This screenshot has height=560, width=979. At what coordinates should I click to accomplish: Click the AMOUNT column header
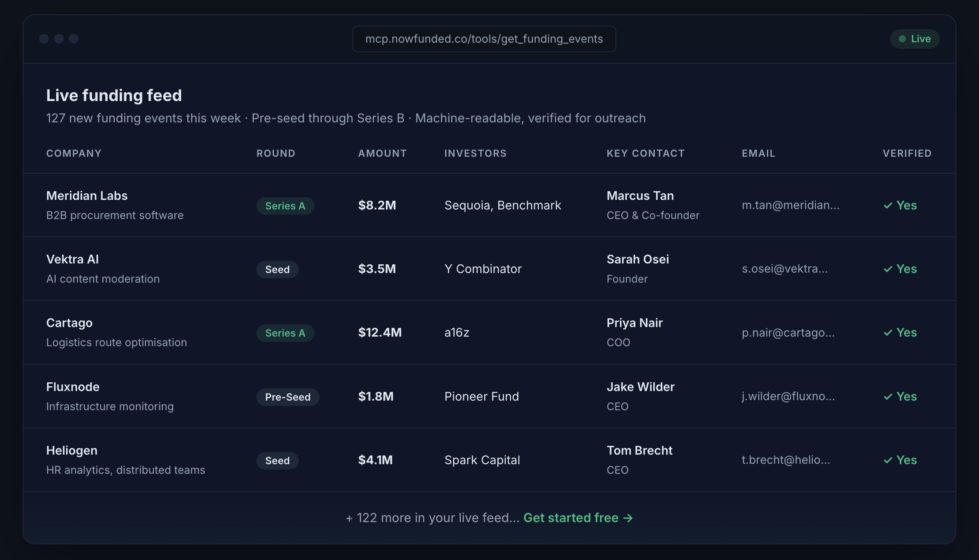click(x=382, y=153)
